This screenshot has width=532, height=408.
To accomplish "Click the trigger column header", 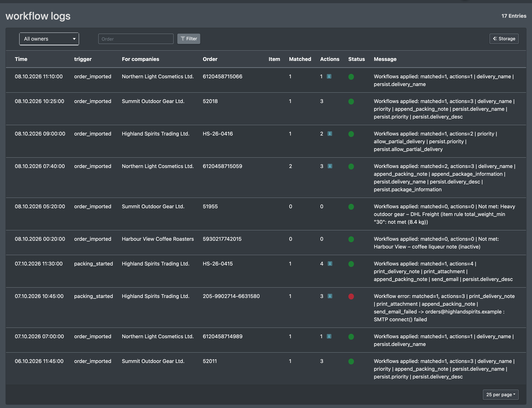I will pos(83,59).
